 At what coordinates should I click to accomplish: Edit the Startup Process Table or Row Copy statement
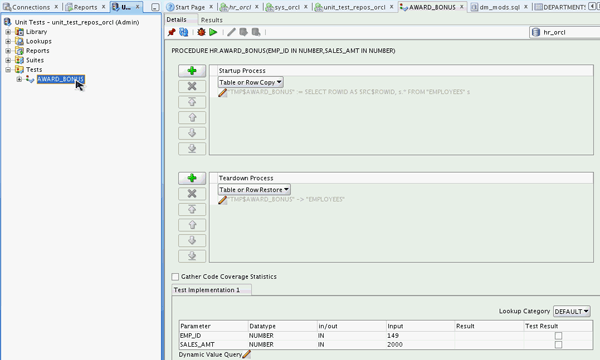(x=222, y=93)
